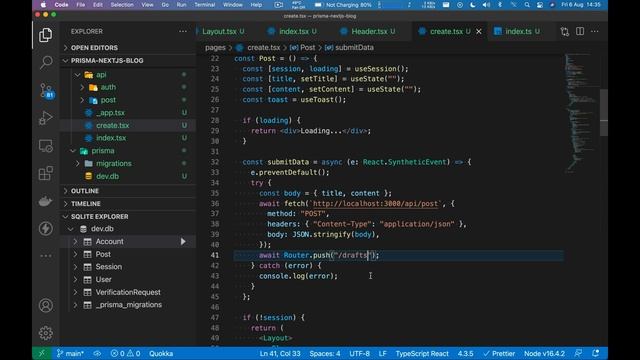Open Explorer views and more actions ellipsis

click(182, 31)
